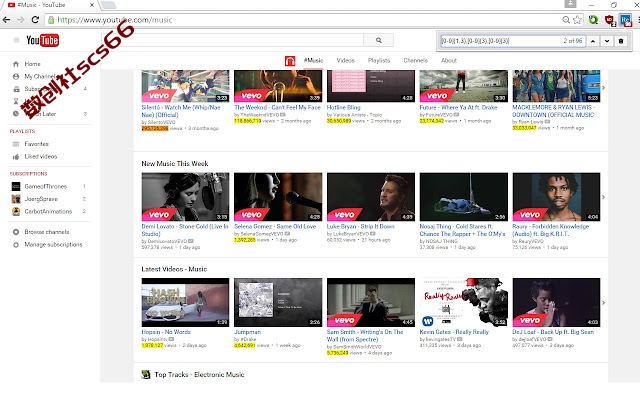The image size is (640, 400).
Task: Open Selena Gomez Same Old Love thumbnail
Action: 278,197
